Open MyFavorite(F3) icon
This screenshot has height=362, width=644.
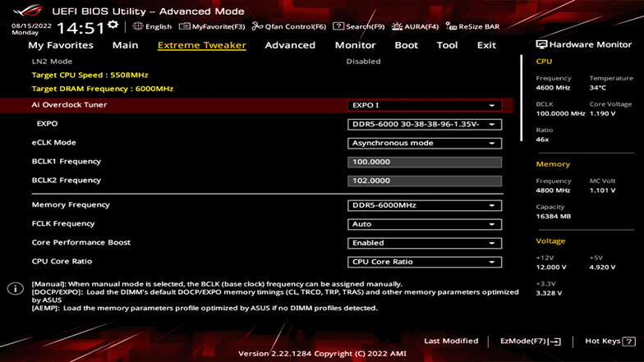pyautogui.click(x=184, y=26)
